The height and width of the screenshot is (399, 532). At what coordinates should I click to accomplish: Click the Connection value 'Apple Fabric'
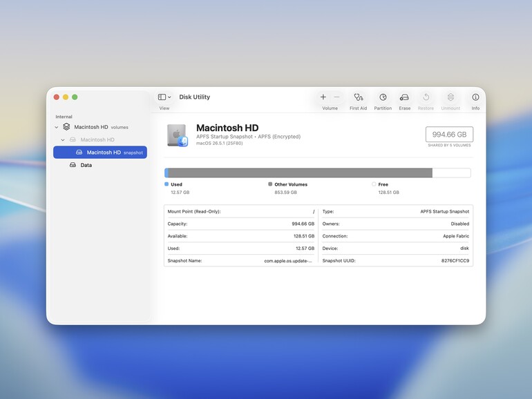click(456, 236)
